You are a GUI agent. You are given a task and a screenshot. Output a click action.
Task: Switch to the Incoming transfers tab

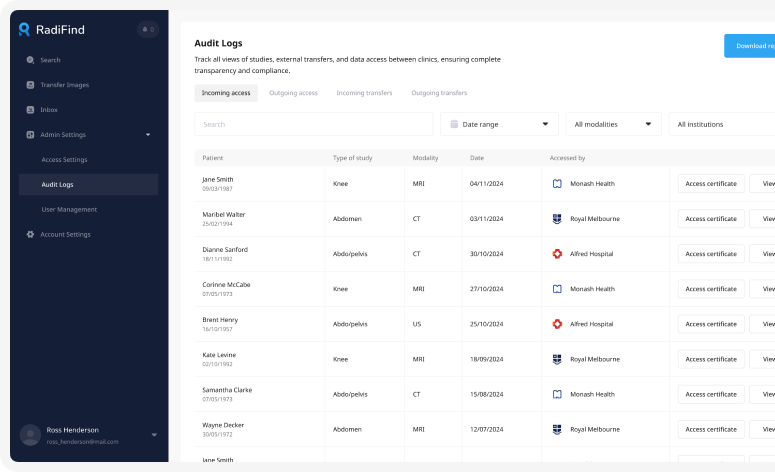coord(364,93)
